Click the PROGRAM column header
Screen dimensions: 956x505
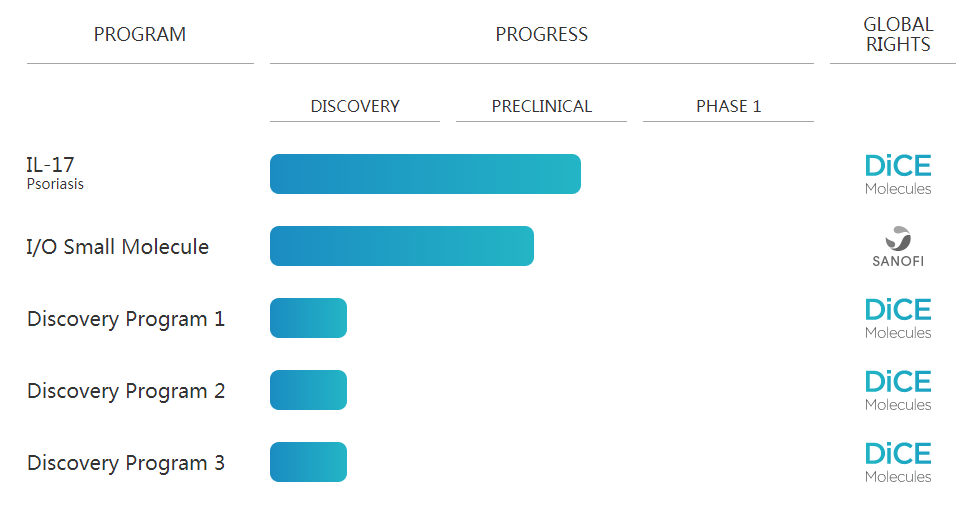140,34
